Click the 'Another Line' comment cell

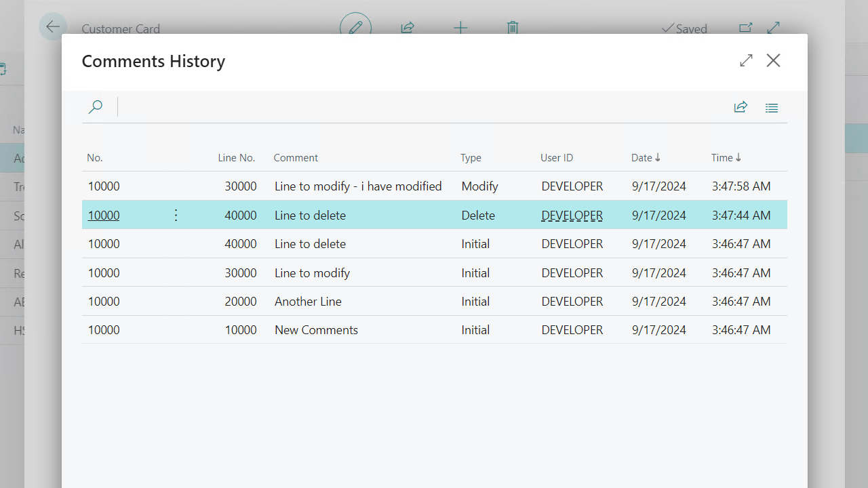308,302
